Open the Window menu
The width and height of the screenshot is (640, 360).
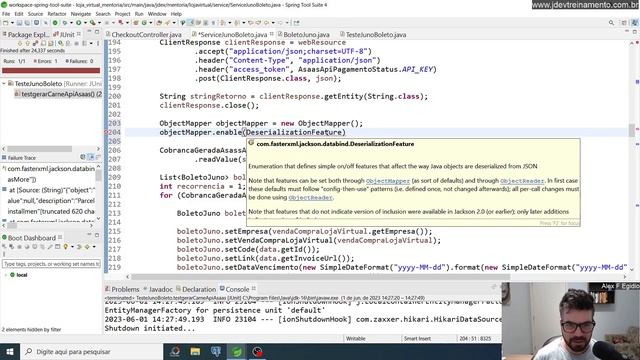pyautogui.click(x=157, y=14)
